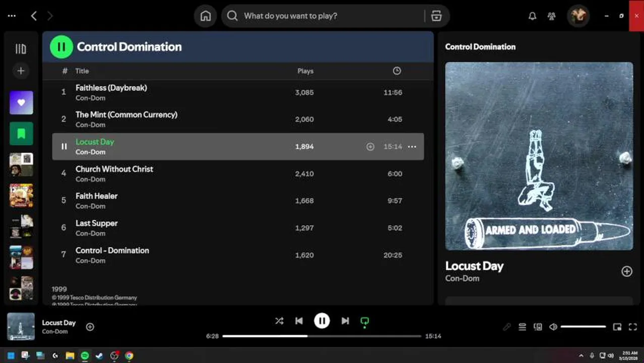Toggle shuffle mode
Screen dimensions: 644x363
click(279, 321)
